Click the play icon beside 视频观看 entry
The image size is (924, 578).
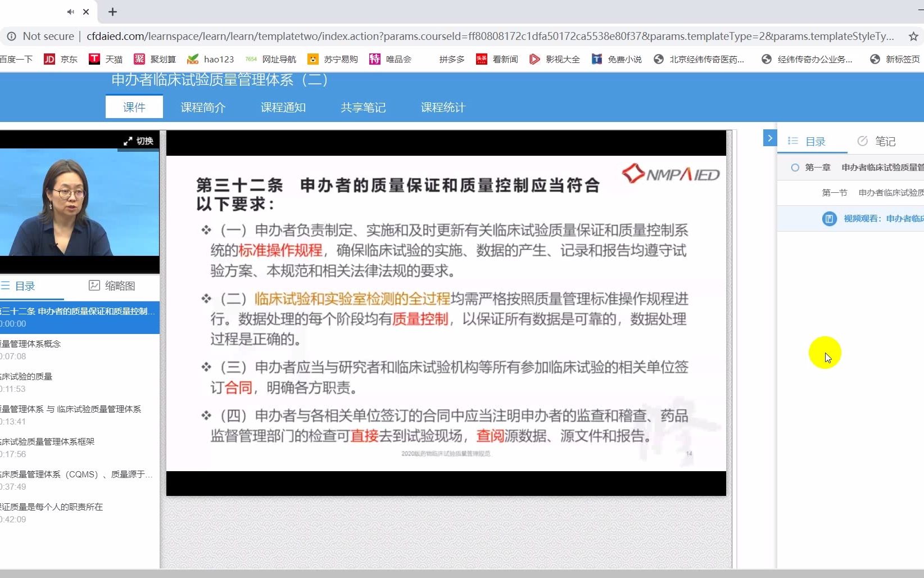tap(829, 219)
